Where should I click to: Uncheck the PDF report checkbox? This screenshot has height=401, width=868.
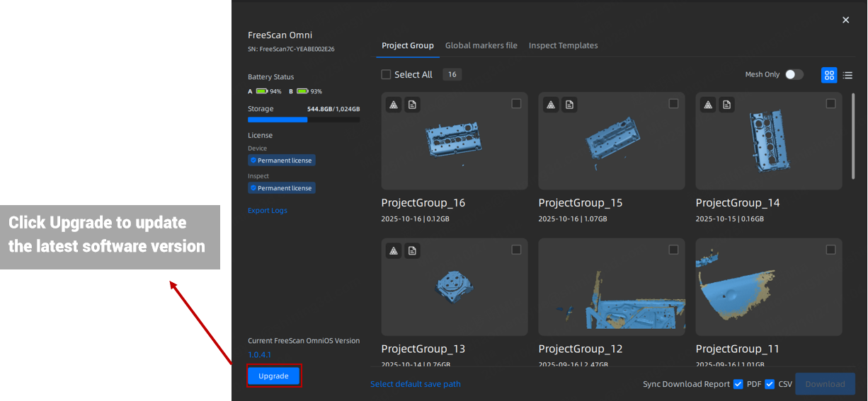pyautogui.click(x=738, y=384)
